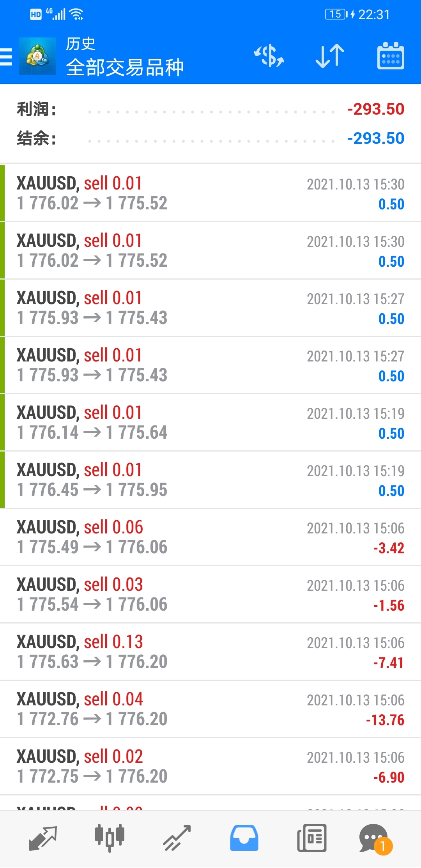Tap the MetaTrader 4 app logo
This screenshot has width=421, height=868.
tap(37, 56)
